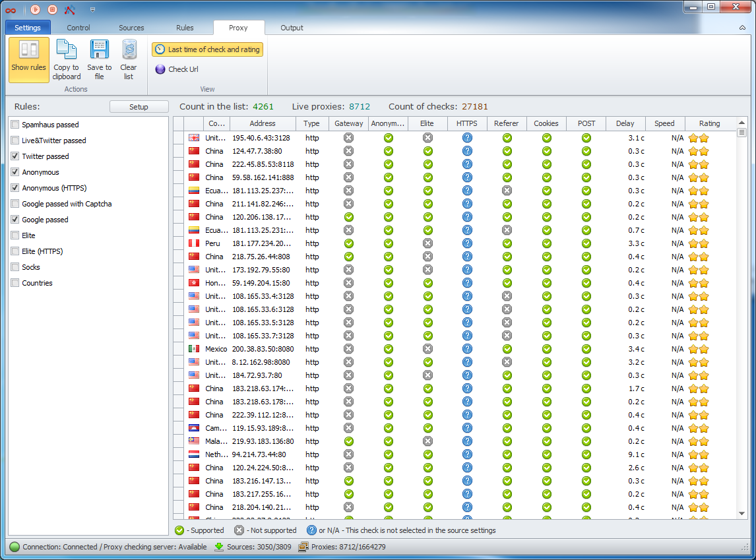Sort by the Delay column header

click(x=625, y=124)
